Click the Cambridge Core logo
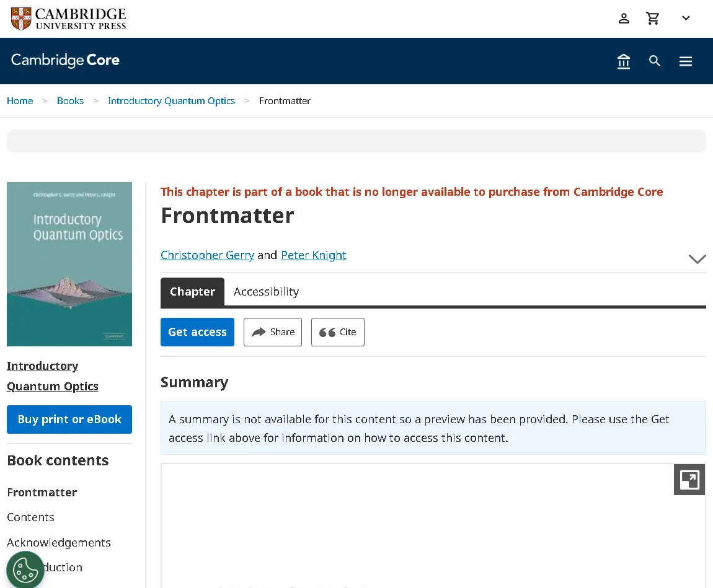 pos(64,61)
